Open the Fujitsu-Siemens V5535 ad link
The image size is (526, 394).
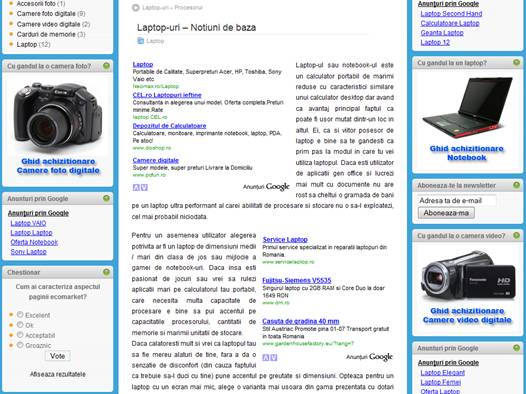(297, 280)
